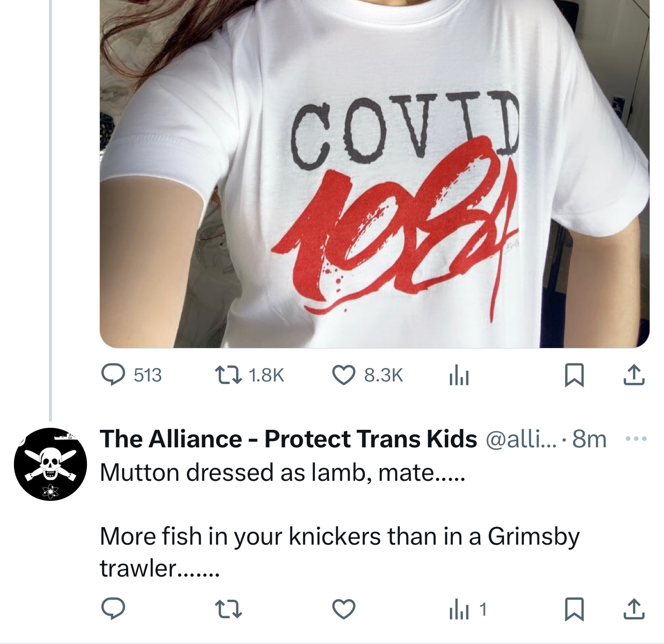
Task: Open the 8m timestamp of the reply
Action: [590, 439]
